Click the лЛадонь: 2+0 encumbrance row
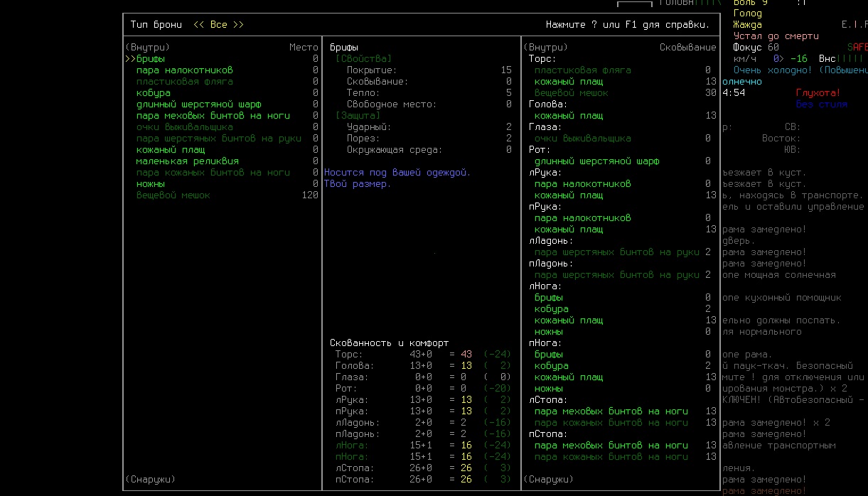This screenshot has height=496, width=868. pyautogui.click(x=424, y=422)
